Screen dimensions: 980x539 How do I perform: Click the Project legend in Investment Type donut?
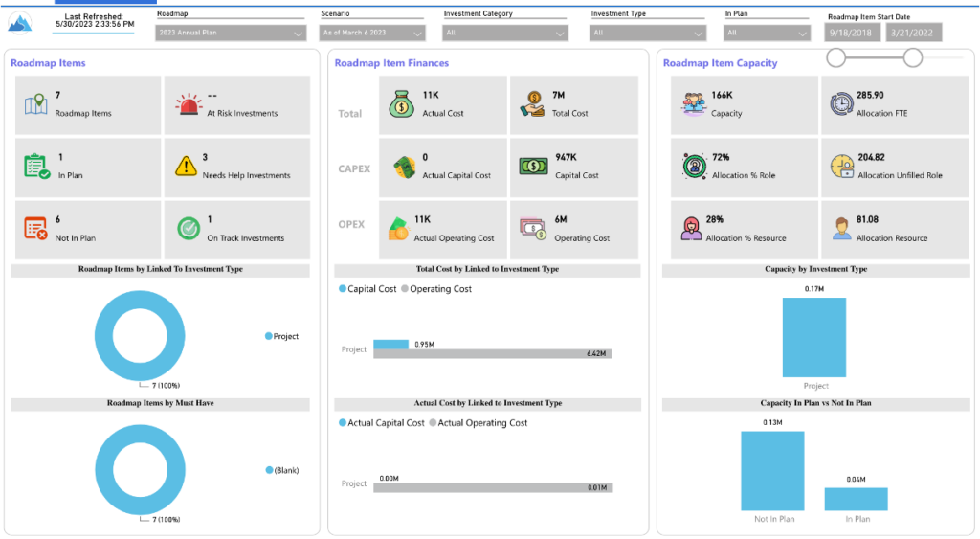point(282,336)
